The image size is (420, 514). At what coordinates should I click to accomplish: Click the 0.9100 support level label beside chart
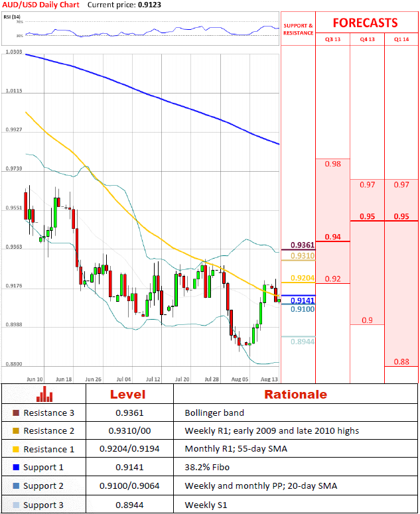tap(303, 309)
